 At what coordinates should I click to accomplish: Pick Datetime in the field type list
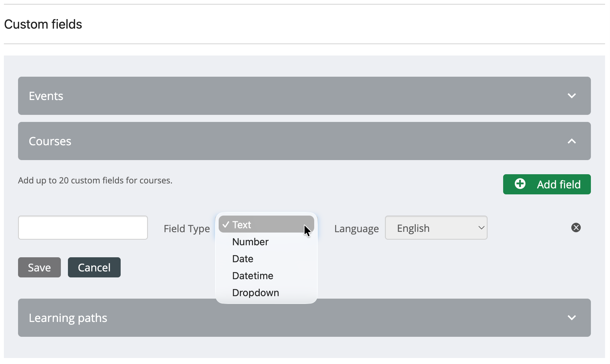tap(253, 276)
